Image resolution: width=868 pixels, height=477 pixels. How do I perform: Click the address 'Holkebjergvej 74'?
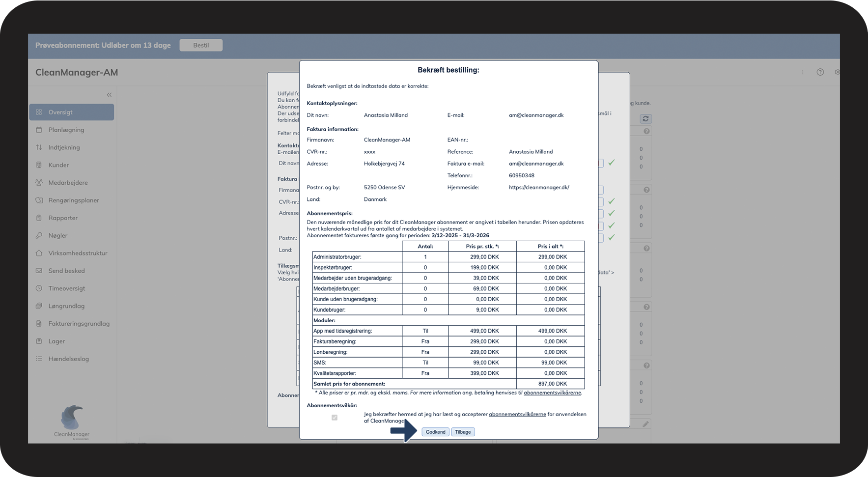coord(384,164)
